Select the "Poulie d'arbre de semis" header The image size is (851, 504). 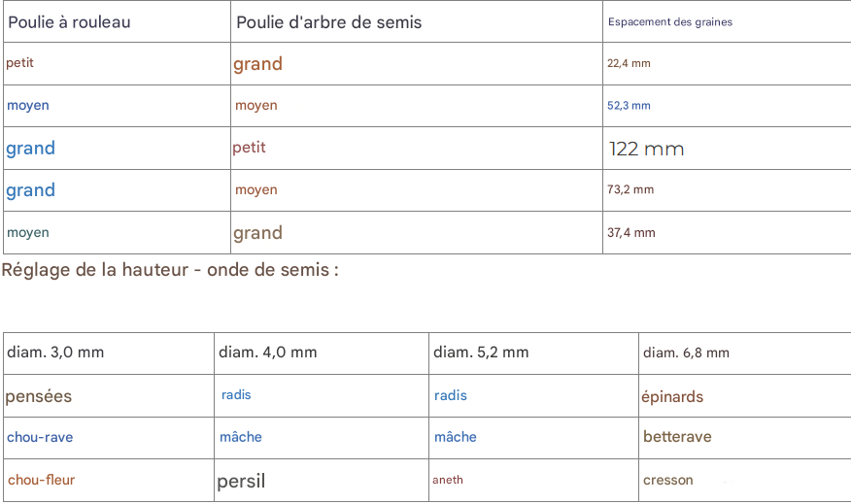[329, 22]
